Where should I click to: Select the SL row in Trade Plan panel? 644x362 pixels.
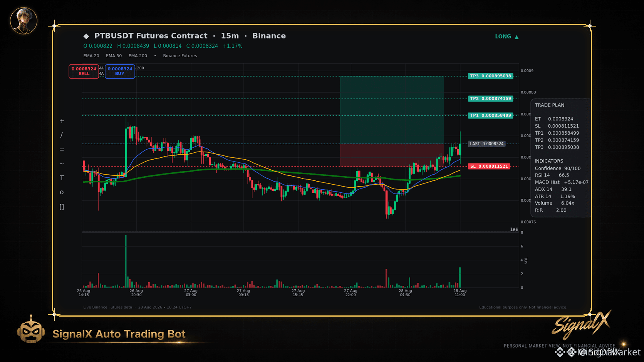(x=557, y=126)
